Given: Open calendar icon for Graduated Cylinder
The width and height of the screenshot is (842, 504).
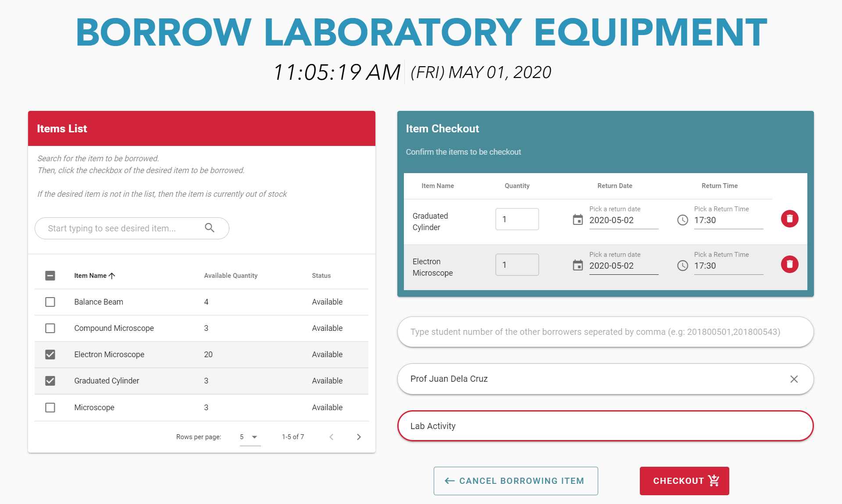Looking at the screenshot, I should [x=578, y=220].
